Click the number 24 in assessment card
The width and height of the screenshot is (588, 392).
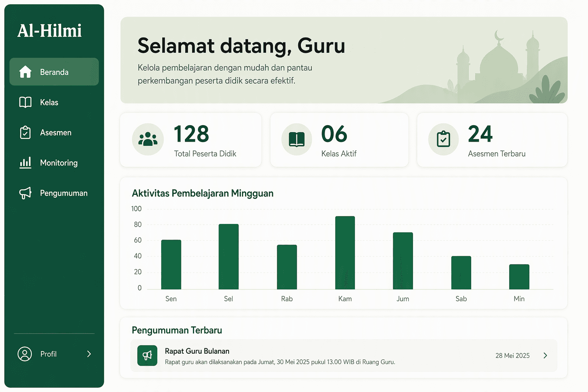pos(480,134)
